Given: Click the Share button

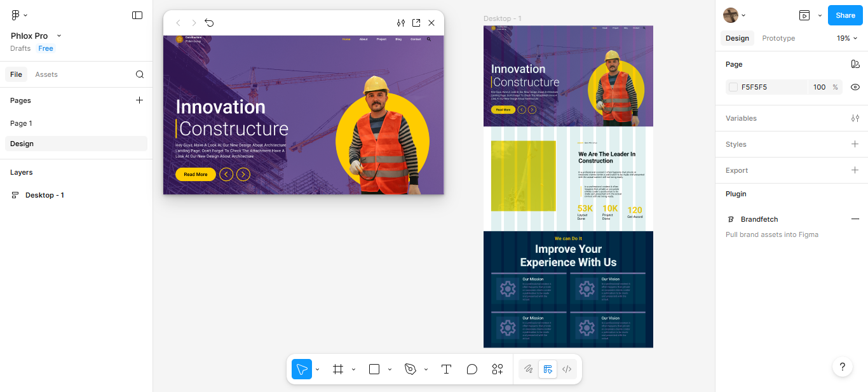Looking at the screenshot, I should tap(845, 15).
